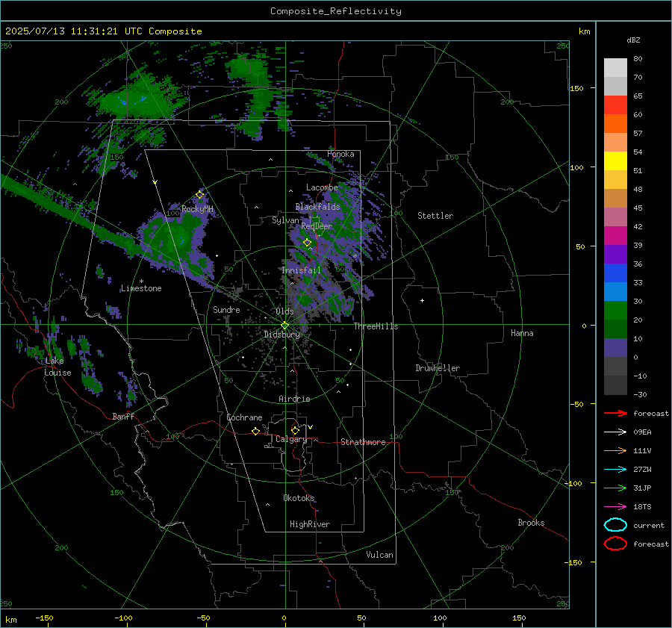Select the orange 111V arrow icon

[615, 450]
